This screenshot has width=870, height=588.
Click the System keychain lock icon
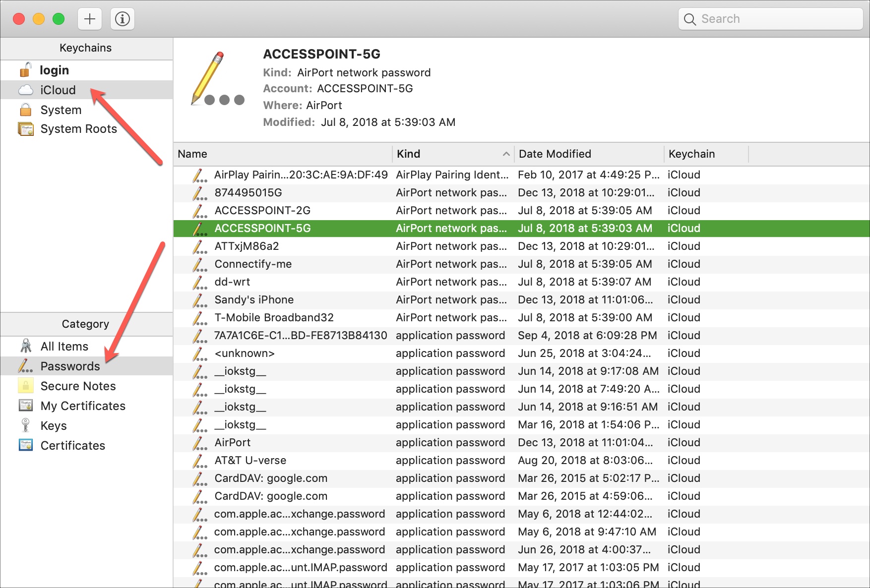(x=25, y=110)
